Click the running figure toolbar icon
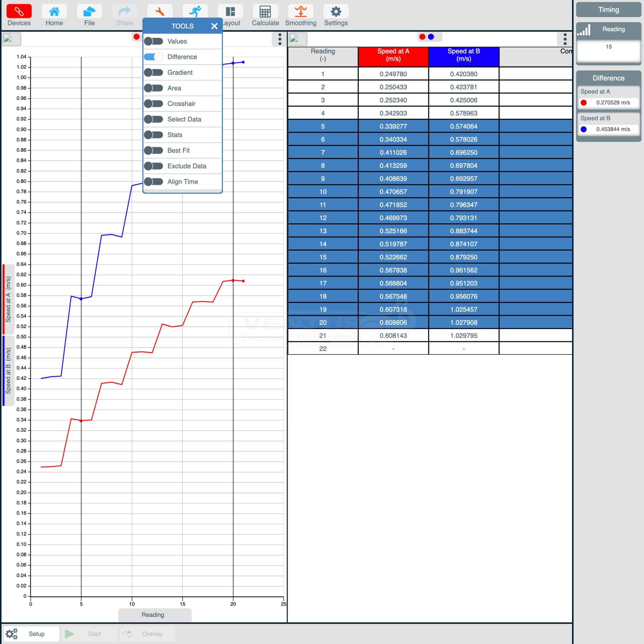The height and width of the screenshot is (644, 644). pyautogui.click(x=195, y=11)
